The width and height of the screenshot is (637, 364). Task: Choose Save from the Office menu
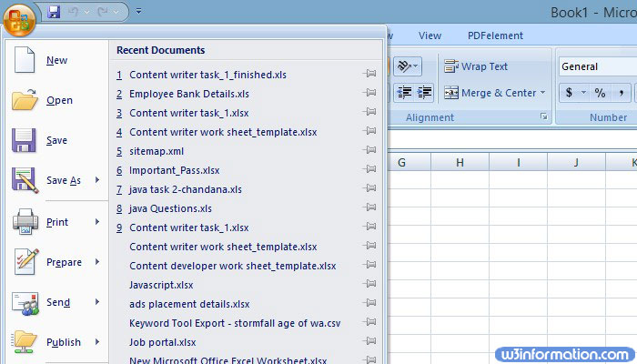click(x=56, y=140)
